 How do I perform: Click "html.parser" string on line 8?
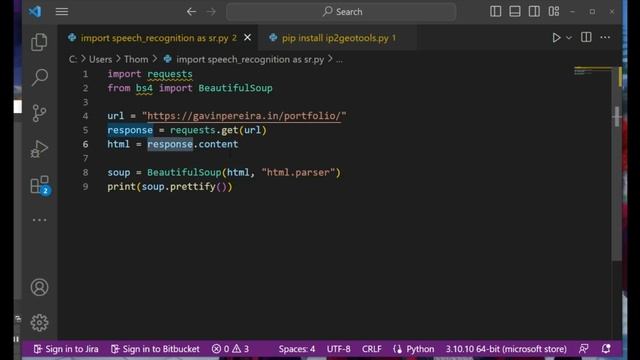298,172
